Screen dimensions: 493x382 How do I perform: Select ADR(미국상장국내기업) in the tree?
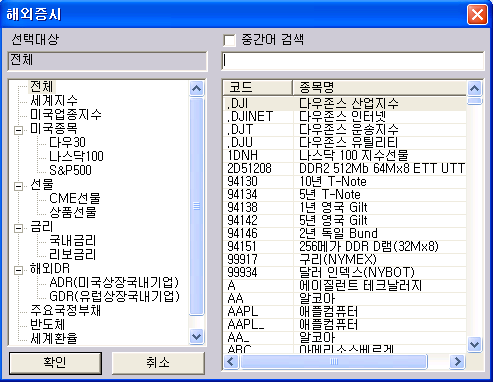114,282
